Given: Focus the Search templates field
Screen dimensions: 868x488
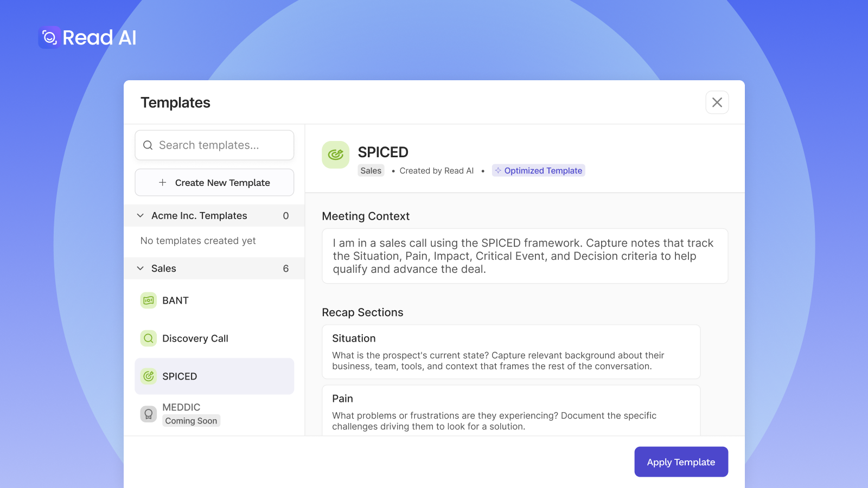Looking at the screenshot, I should 214,145.
